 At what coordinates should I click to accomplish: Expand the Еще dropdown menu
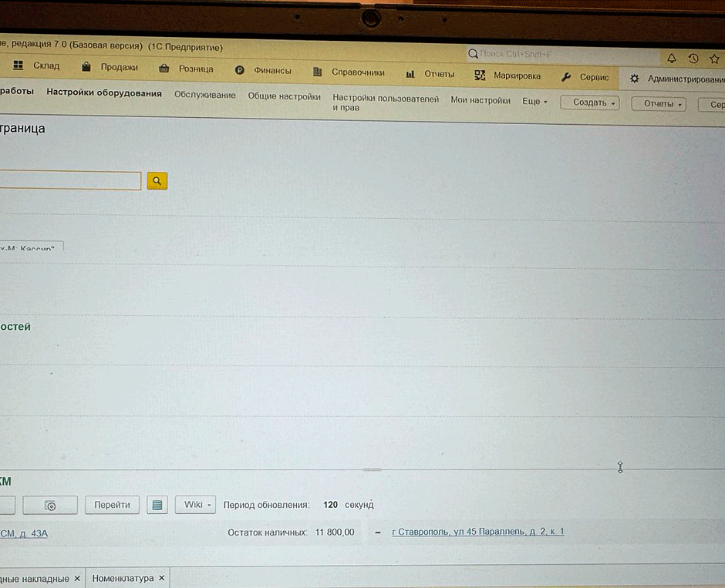tap(535, 101)
